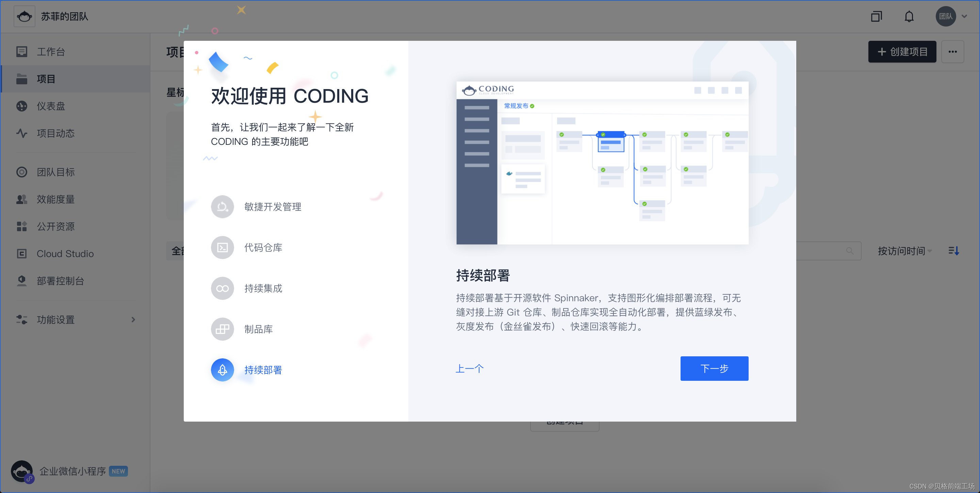Select the 持续集成 infinity icon
The height and width of the screenshot is (493, 980).
point(223,289)
